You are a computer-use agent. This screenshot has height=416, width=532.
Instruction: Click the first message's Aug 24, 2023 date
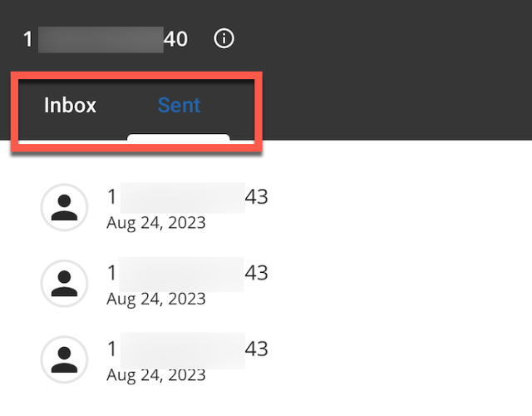tap(156, 223)
